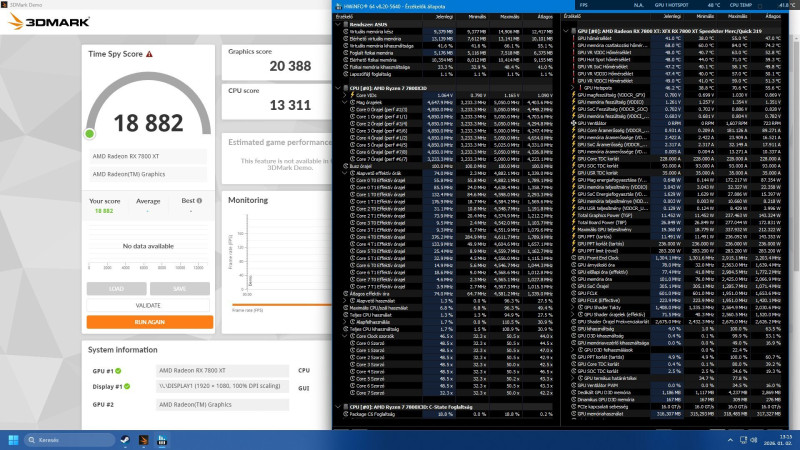Click the thermometer icon of GPU Hot Spot hőmérséklet
The width and height of the screenshot is (800, 450).
574,59
